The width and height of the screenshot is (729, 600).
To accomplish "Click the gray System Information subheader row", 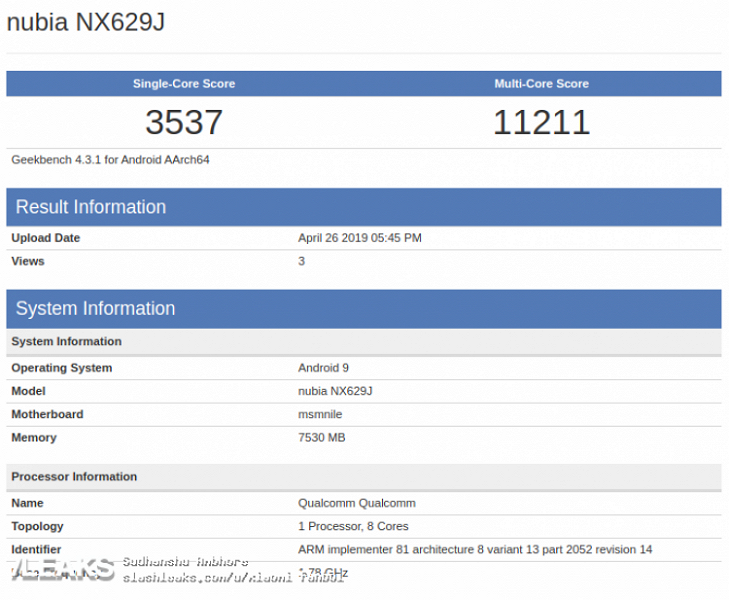I will 364,342.
